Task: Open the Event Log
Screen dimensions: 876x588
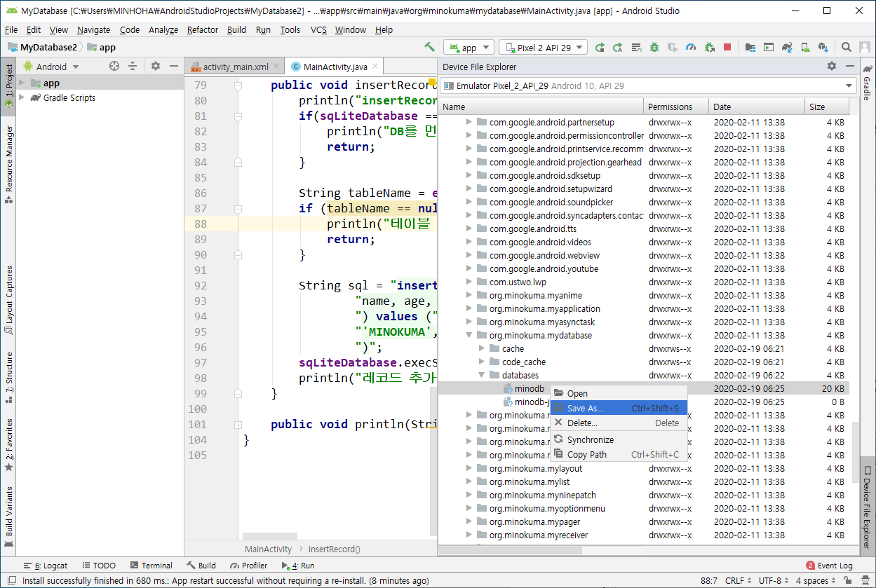Action: coord(830,565)
